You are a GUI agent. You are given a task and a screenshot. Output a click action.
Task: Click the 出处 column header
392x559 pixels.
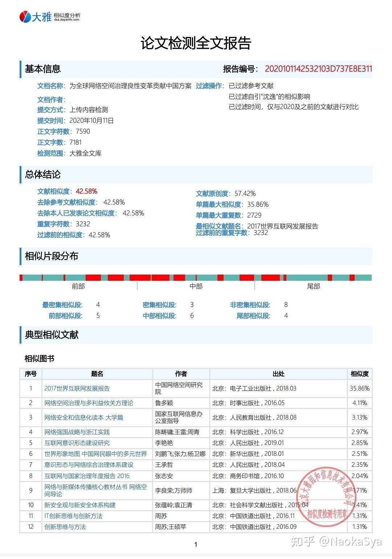pyautogui.click(x=278, y=374)
